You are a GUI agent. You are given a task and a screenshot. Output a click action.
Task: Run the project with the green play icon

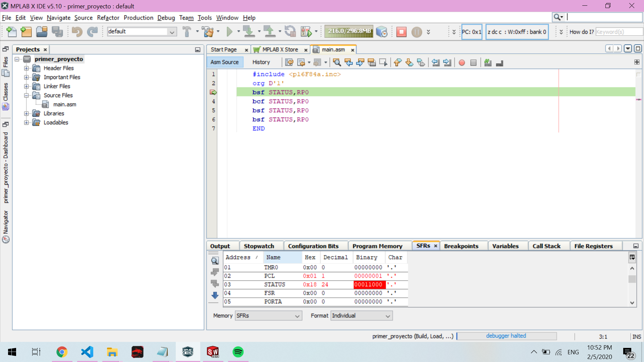click(229, 32)
